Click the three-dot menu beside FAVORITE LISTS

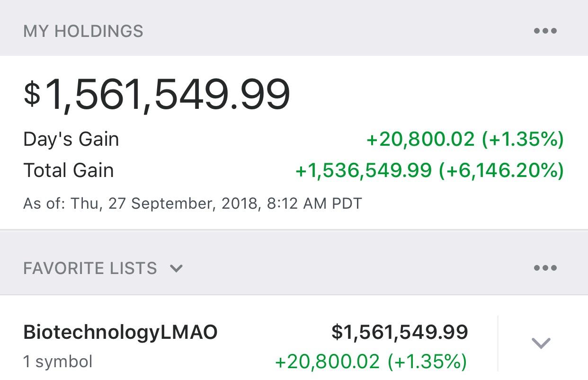tap(546, 268)
